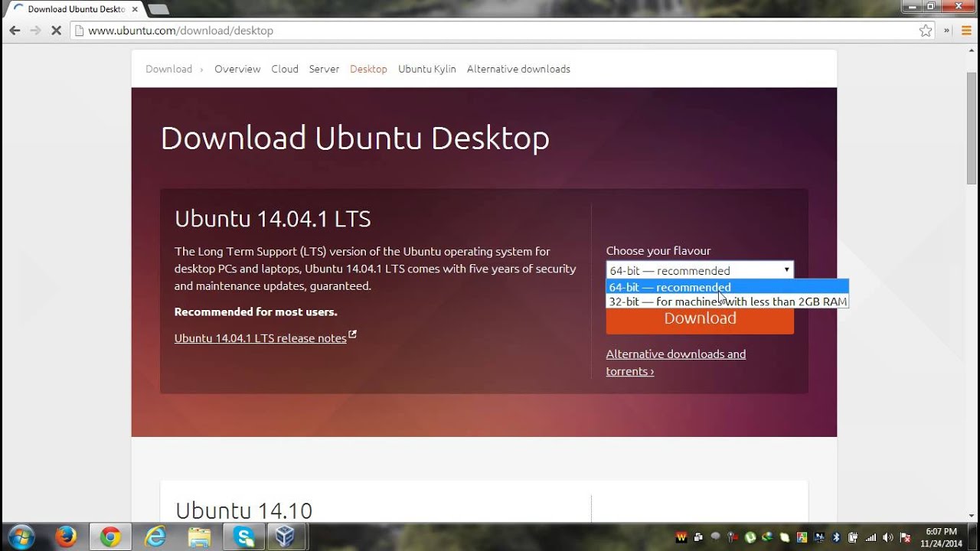
Task: Click the system clock showing 6:07 PM
Action: coord(941,536)
